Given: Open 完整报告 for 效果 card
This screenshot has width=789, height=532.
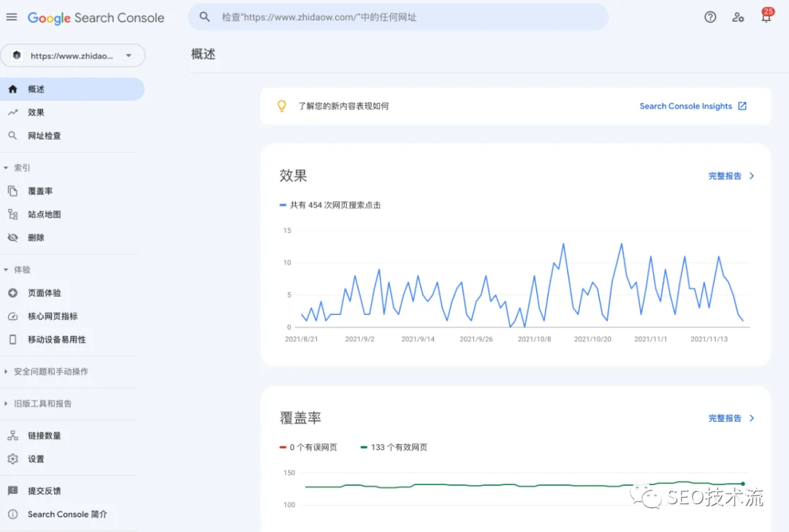Looking at the screenshot, I should 725,175.
